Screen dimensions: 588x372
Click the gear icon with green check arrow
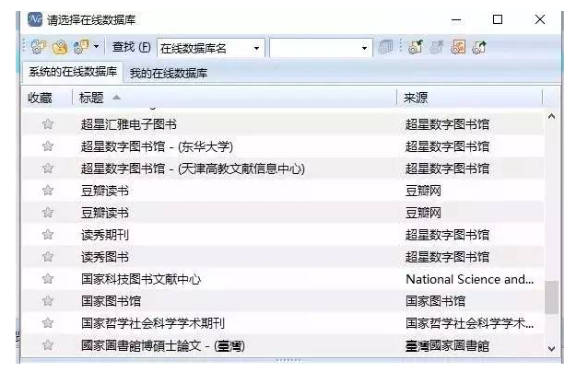click(416, 47)
